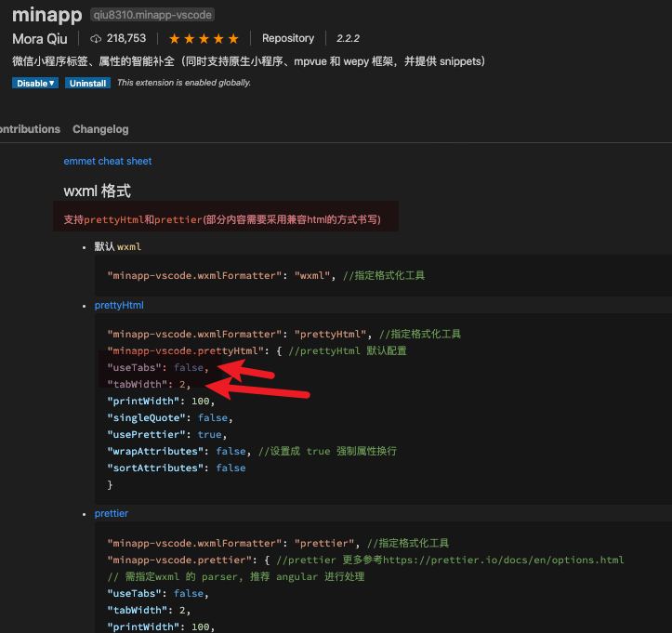This screenshot has height=633, width=672.
Task: Click the five-star rating
Action: [204, 39]
